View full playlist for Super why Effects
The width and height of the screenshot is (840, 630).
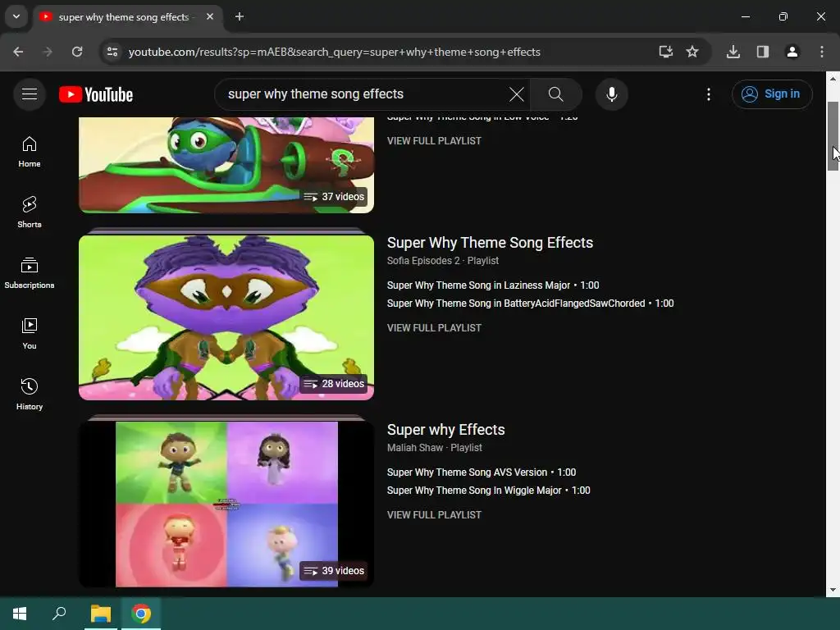[434, 515]
